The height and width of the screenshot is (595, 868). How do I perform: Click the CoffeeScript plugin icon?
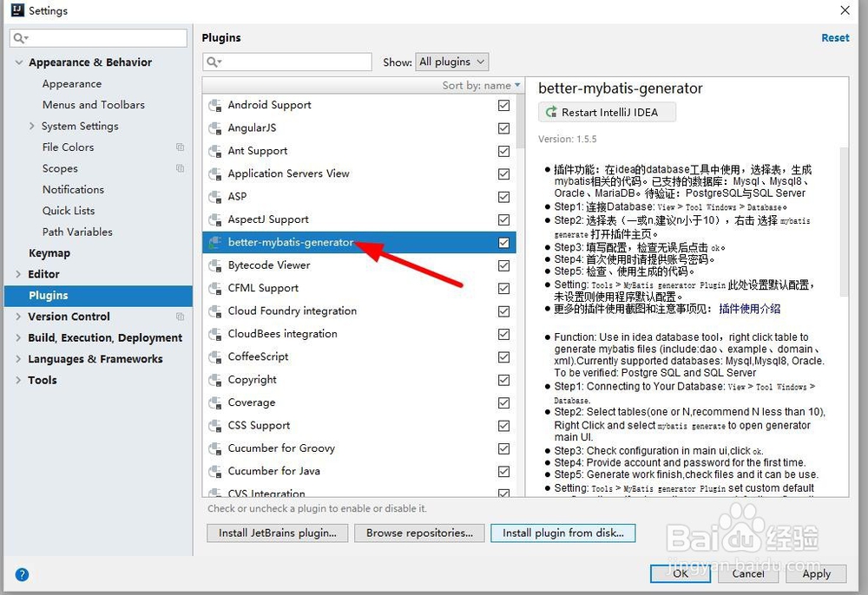pos(214,357)
